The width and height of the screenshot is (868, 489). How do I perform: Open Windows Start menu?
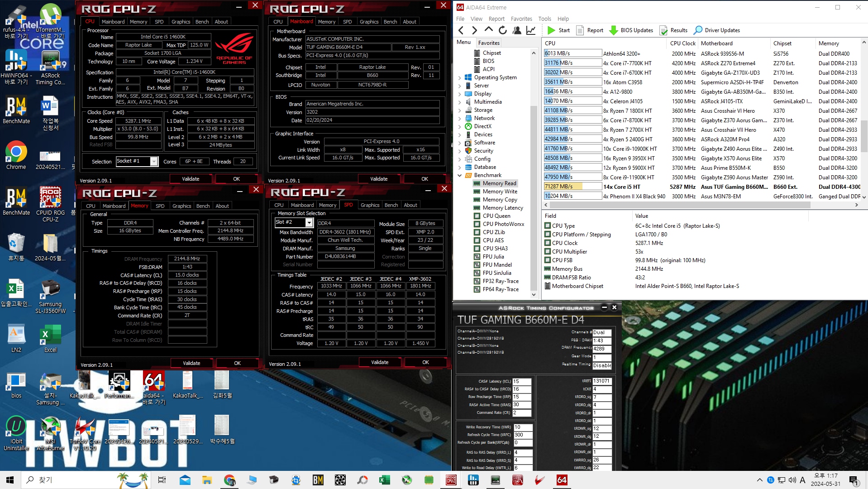click(x=10, y=480)
